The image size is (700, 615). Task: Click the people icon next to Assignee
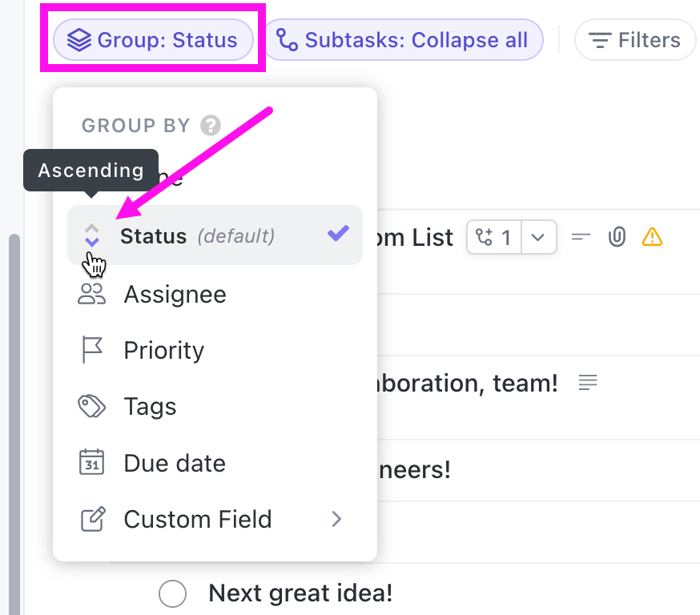[x=91, y=294]
